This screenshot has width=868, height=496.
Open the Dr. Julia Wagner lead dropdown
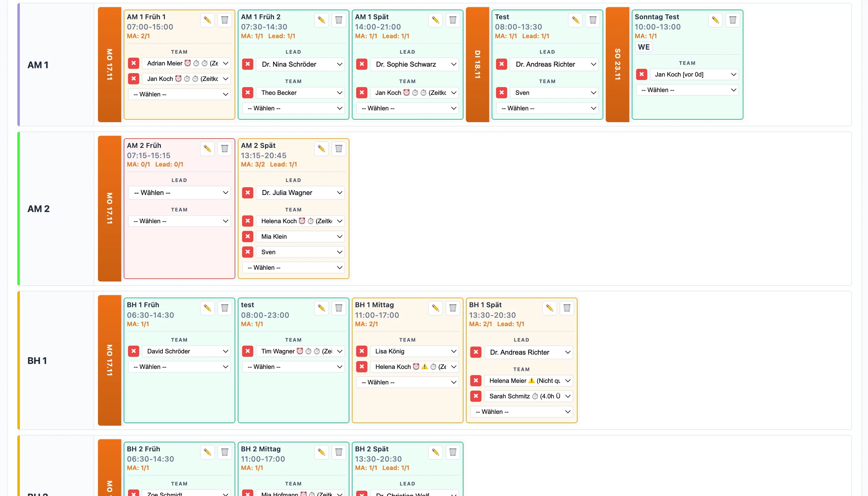pos(300,193)
